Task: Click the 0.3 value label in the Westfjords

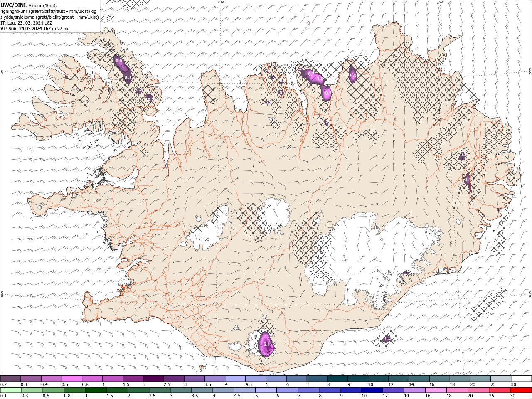Action: pos(128,77)
